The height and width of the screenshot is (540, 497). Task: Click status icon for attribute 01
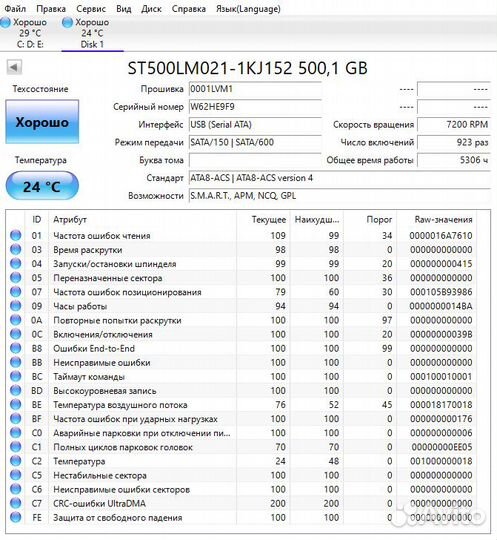(15, 236)
